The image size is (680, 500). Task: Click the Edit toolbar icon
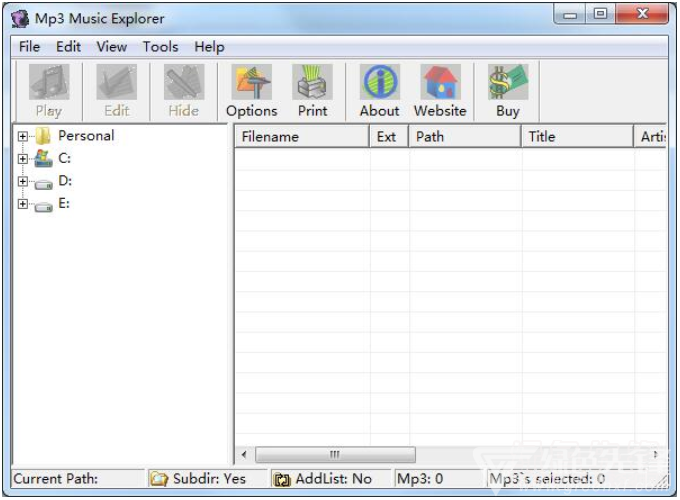(117, 82)
